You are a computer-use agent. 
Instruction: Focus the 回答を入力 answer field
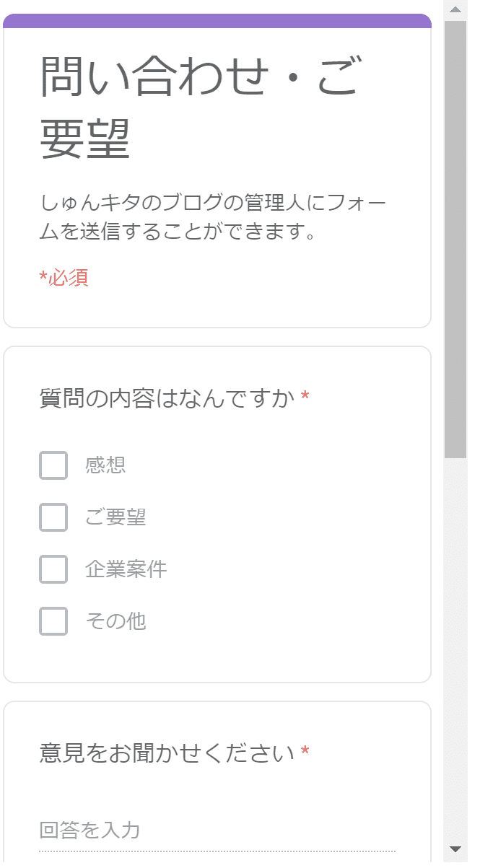point(217,830)
